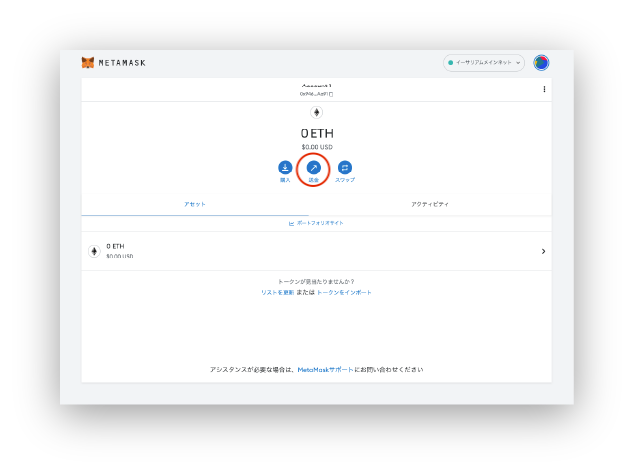Open the MetaMaskサポート link
Screen dimensions: 634x474
point(325,370)
